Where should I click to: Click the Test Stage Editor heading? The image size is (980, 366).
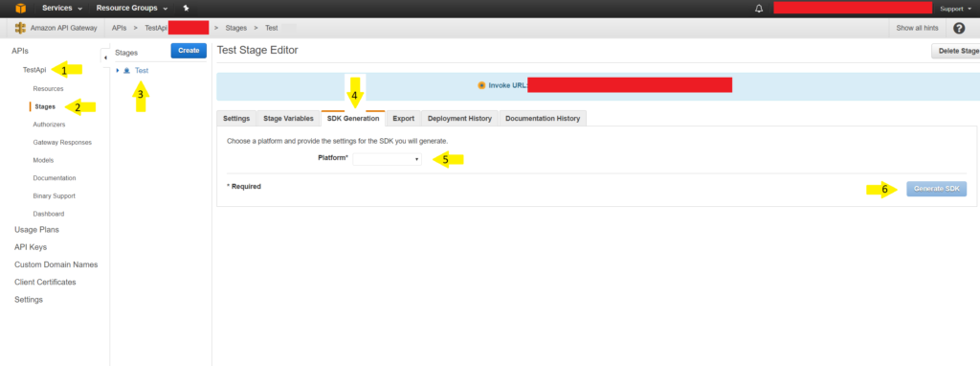(257, 50)
